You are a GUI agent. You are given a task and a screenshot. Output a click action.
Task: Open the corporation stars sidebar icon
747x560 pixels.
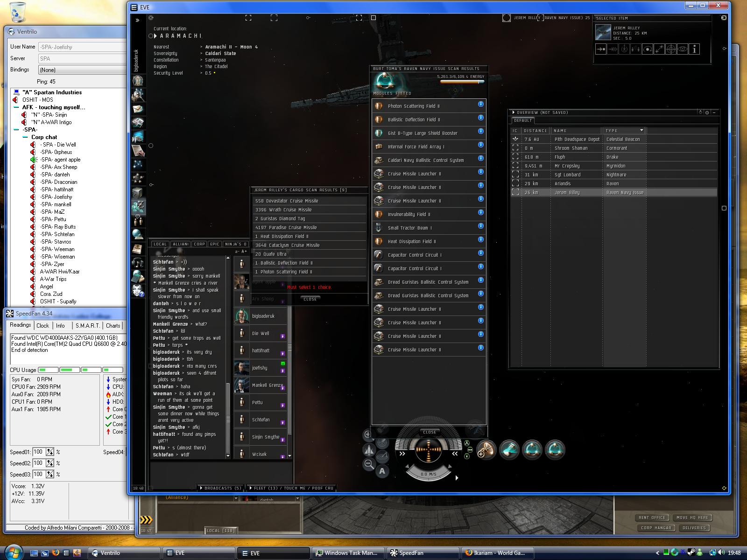click(138, 178)
